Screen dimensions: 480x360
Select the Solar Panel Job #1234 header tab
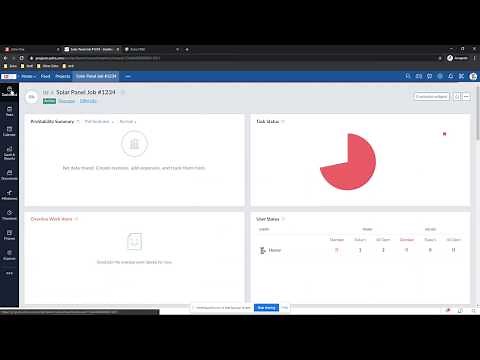click(96, 76)
